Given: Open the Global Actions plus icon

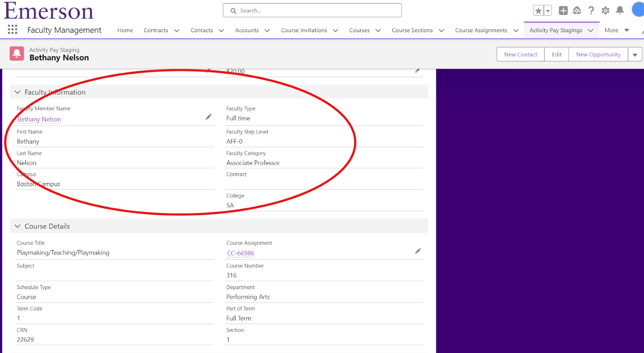Looking at the screenshot, I should [563, 10].
